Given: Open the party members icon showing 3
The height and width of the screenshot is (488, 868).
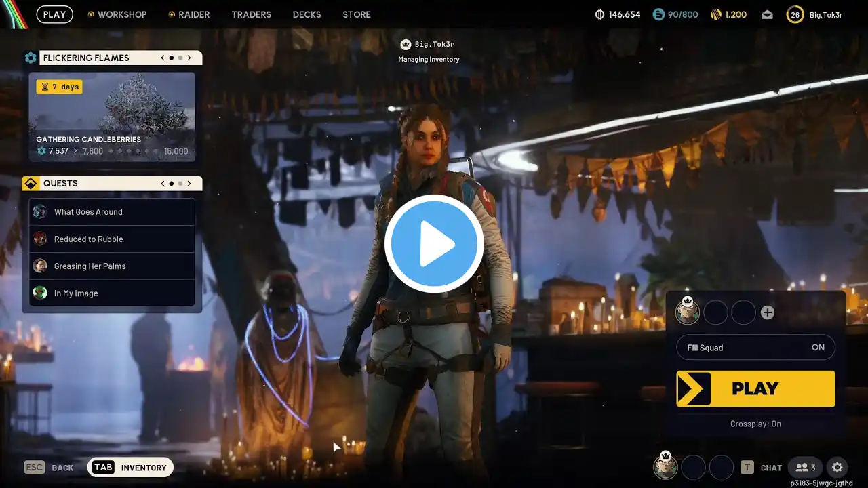Looking at the screenshot, I should pyautogui.click(x=806, y=467).
